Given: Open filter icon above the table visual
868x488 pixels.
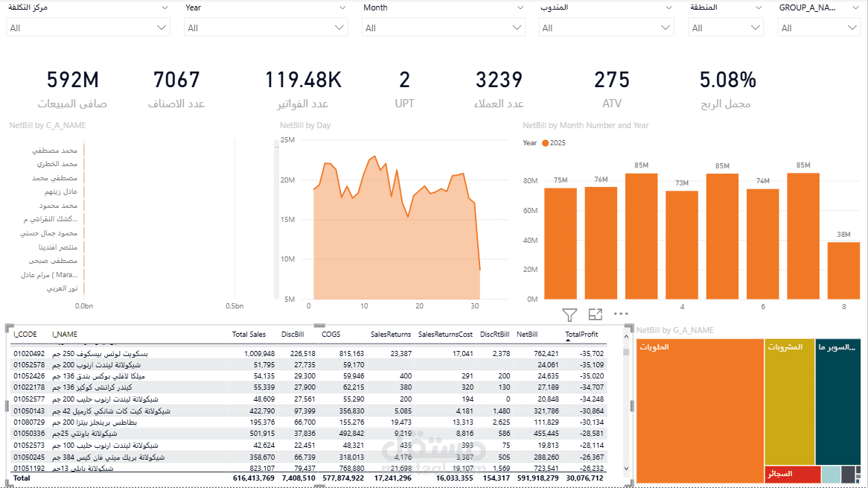Looking at the screenshot, I should point(569,314).
